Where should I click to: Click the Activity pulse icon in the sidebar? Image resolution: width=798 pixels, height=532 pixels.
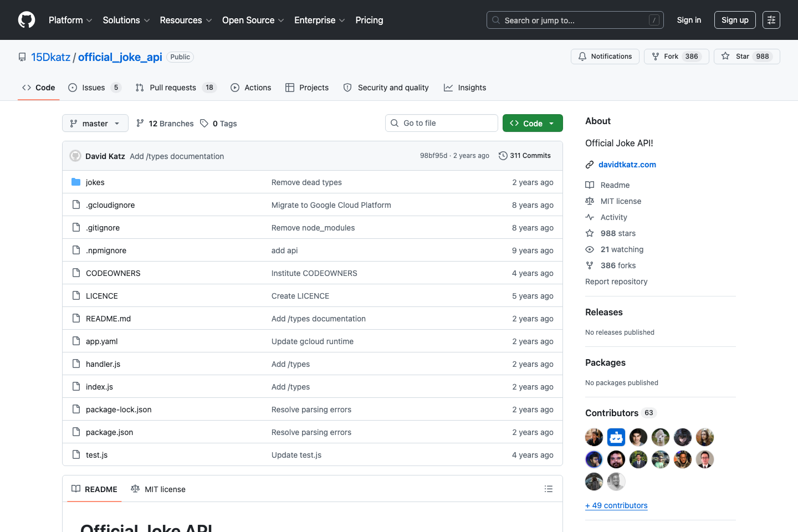[590, 217]
